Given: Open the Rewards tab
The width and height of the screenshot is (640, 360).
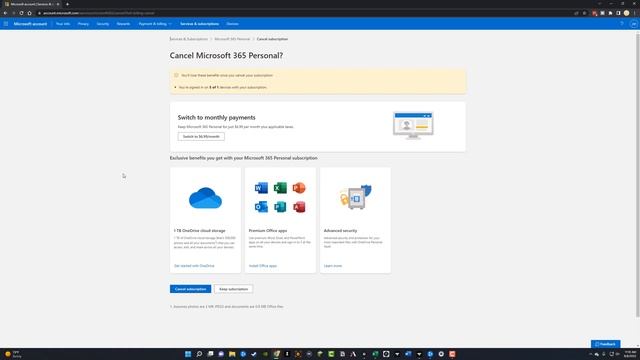Looking at the screenshot, I should click(123, 24).
